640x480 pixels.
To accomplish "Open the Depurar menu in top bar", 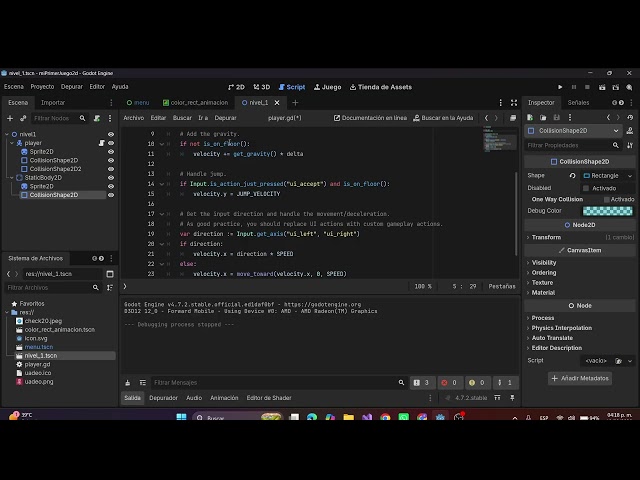I will pyautogui.click(x=72, y=87).
